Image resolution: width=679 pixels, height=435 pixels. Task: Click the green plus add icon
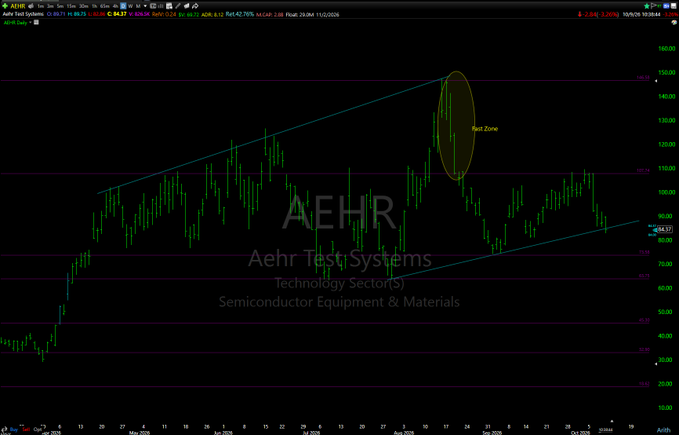tap(5, 6)
